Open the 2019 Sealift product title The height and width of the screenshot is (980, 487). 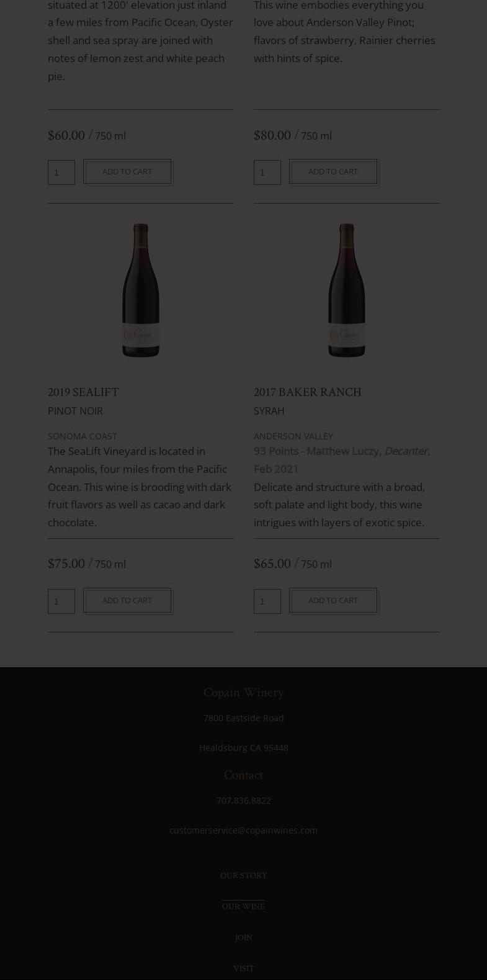coord(83,392)
